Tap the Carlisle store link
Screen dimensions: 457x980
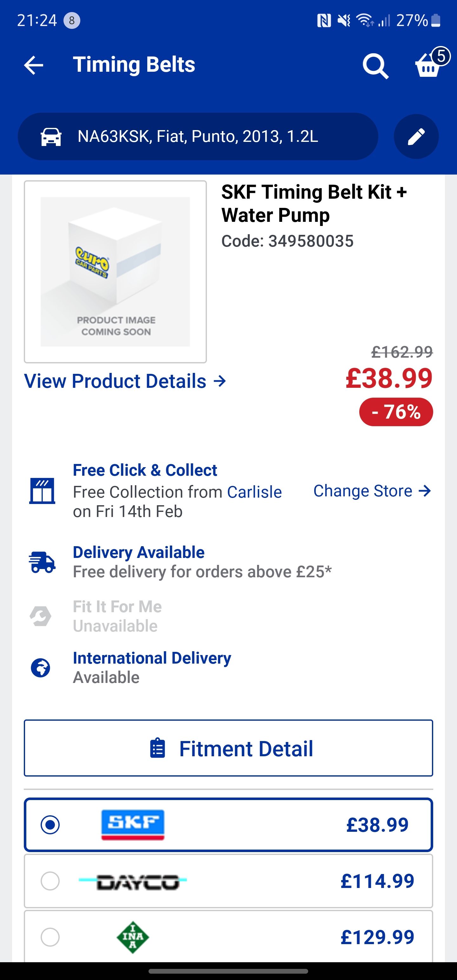pyautogui.click(x=254, y=492)
